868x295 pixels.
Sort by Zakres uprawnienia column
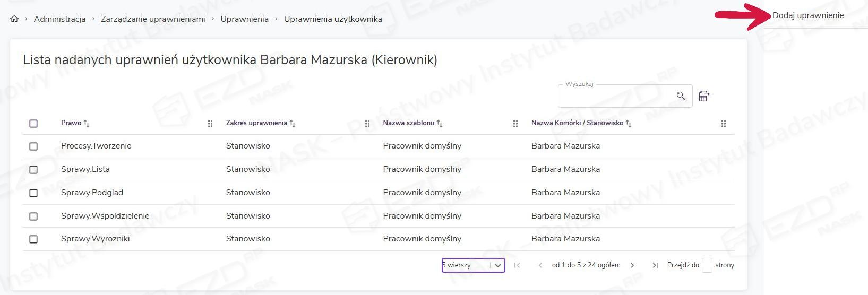tap(293, 123)
